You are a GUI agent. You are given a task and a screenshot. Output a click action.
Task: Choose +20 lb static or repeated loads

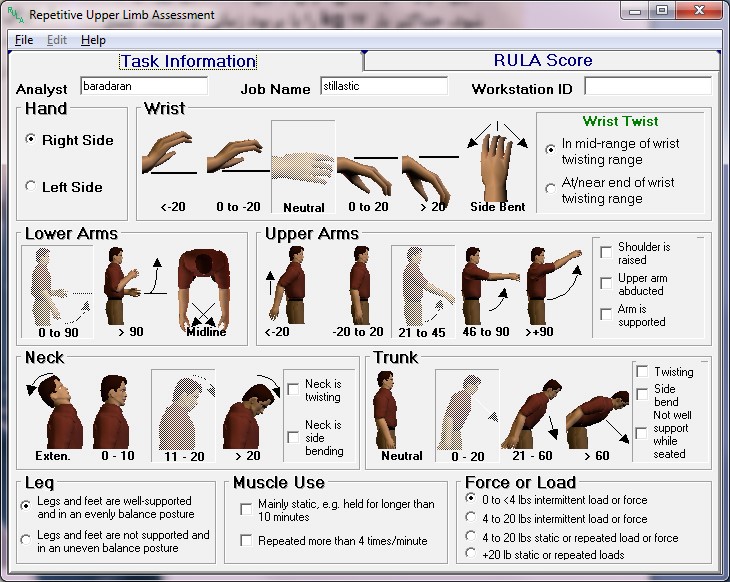coord(471,555)
